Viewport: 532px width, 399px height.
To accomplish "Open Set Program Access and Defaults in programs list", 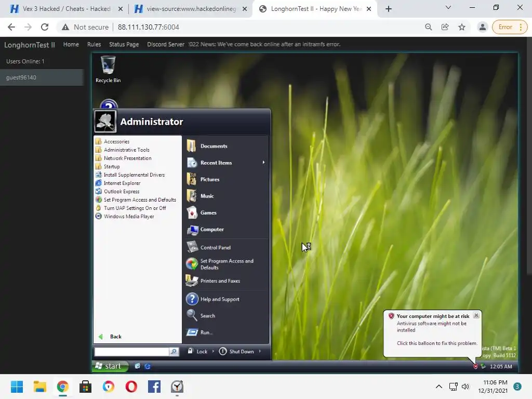I will 140,199.
